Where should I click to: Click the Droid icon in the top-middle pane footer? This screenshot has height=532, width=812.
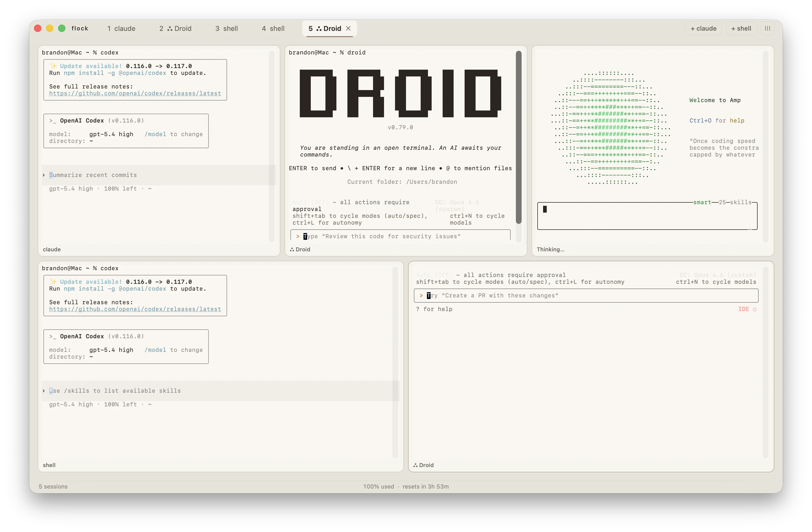[292, 250]
